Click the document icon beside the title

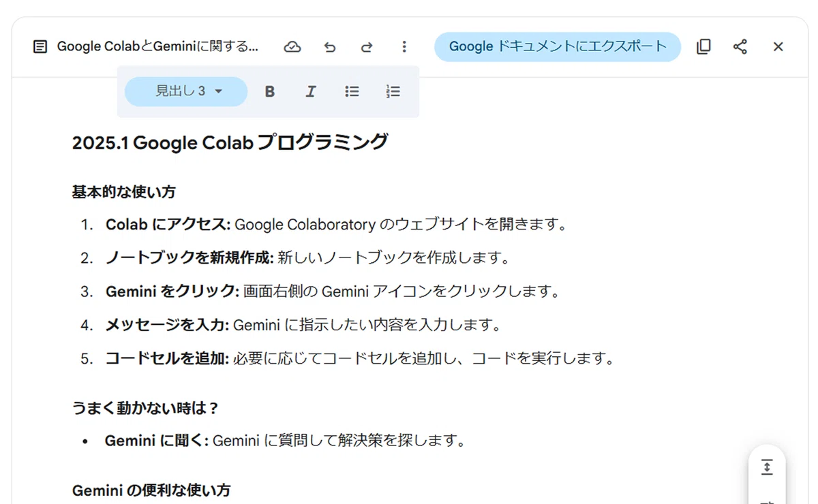40,47
